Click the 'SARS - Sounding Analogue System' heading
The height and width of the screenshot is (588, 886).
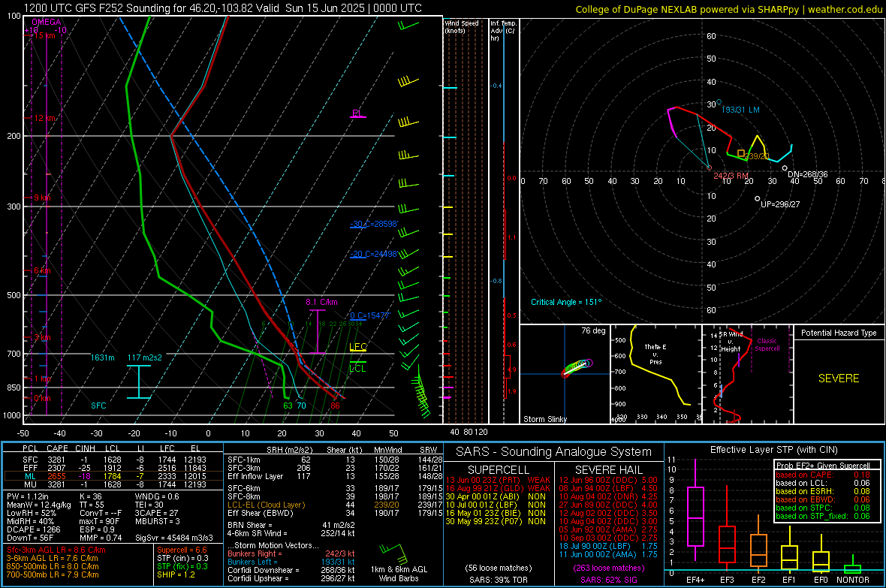pyautogui.click(x=553, y=452)
